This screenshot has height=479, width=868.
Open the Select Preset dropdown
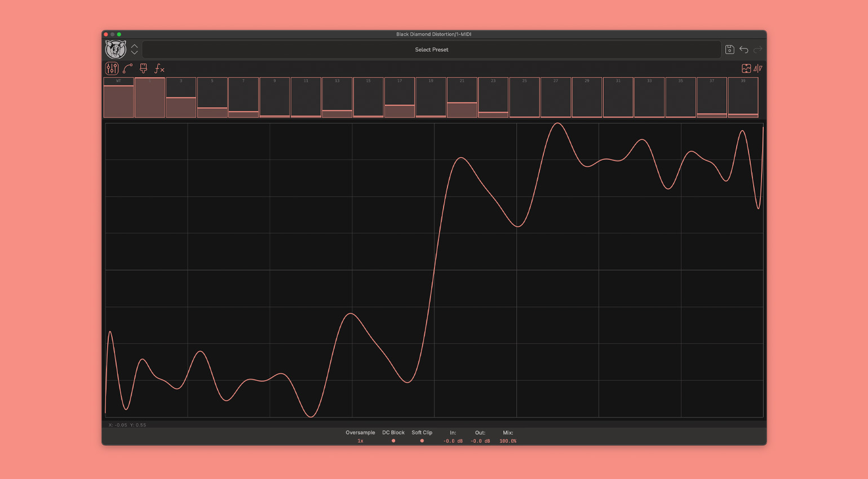[x=432, y=50]
